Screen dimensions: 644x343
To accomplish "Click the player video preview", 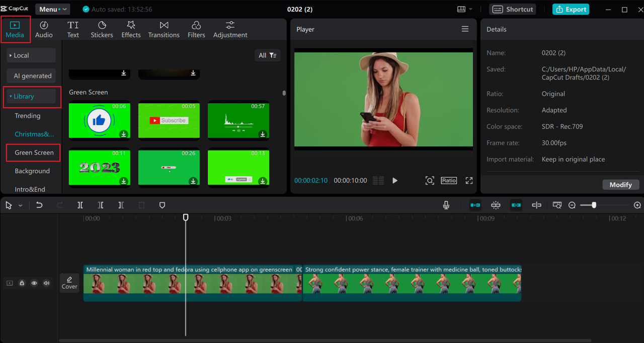I will [x=383, y=99].
